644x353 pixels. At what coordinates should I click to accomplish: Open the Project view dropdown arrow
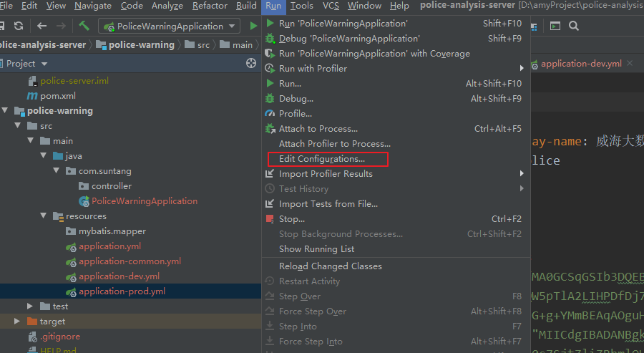(x=44, y=64)
